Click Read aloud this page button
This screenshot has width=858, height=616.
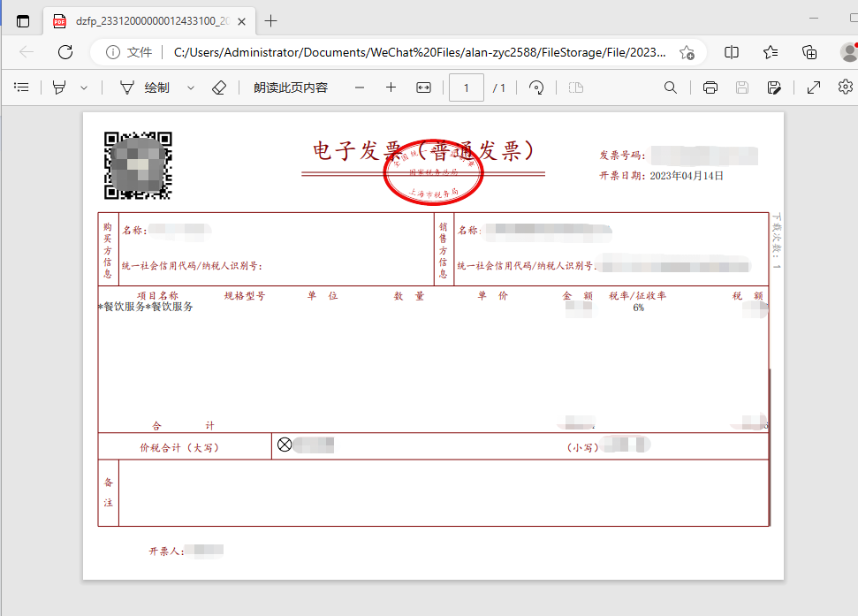[291, 87]
